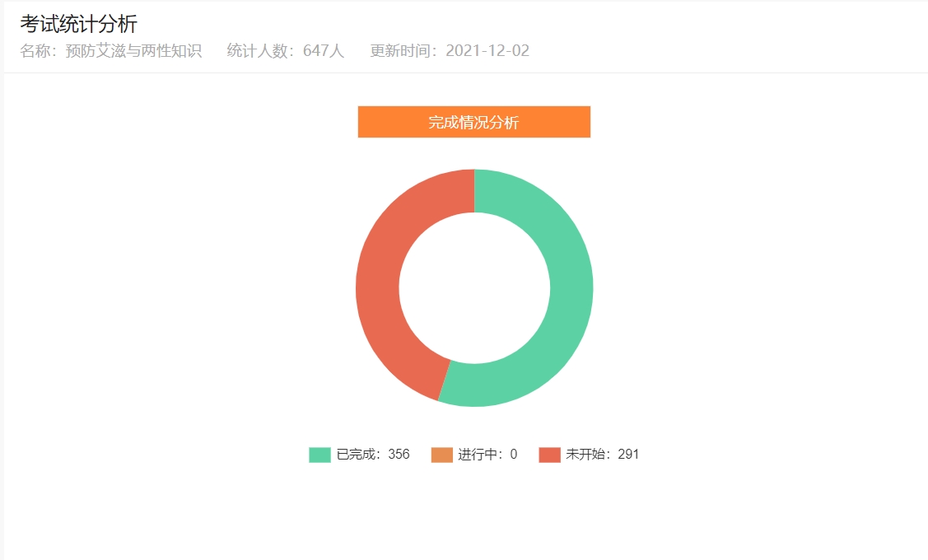
Task: Click the 291 not-started count in legend
Action: (x=628, y=455)
